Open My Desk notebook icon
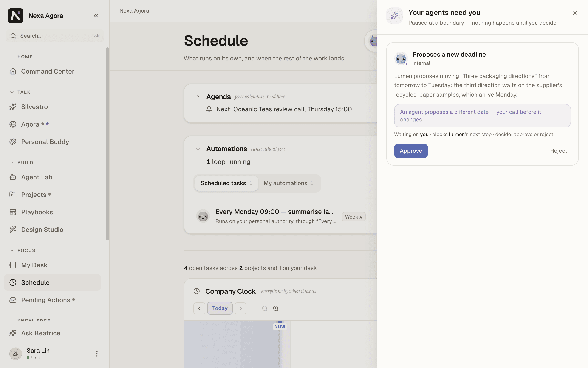The width and height of the screenshot is (588, 368). (13, 265)
